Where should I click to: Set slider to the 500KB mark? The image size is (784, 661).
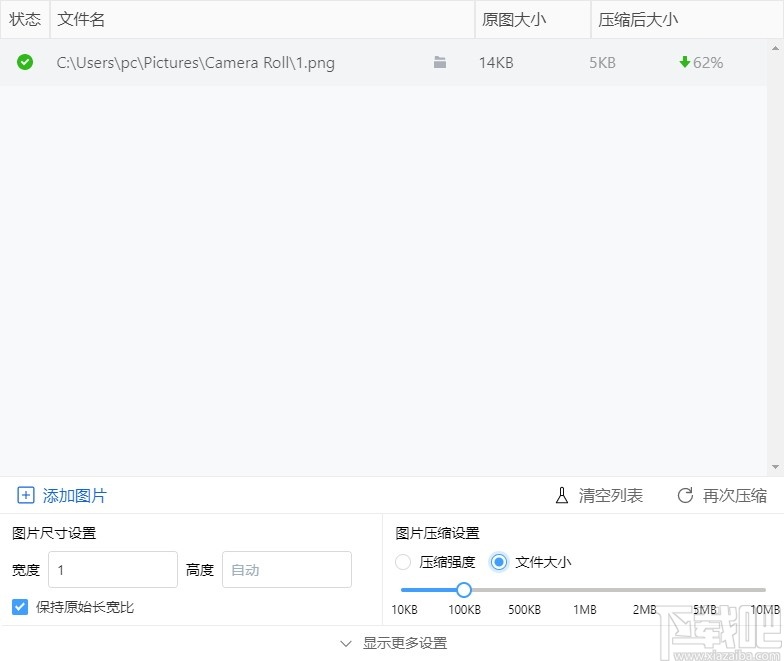(524, 590)
